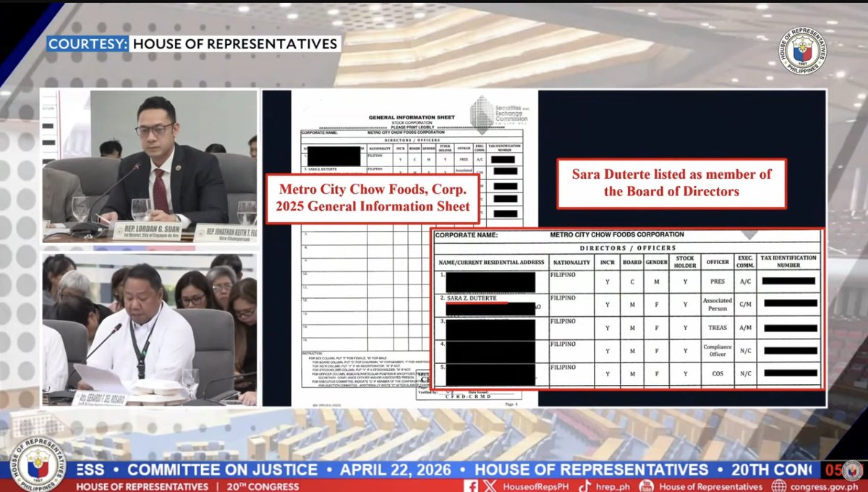Select the bottom-left video feed of Atty. Del Rosario
Screen dimensions: 868x492
150,330
